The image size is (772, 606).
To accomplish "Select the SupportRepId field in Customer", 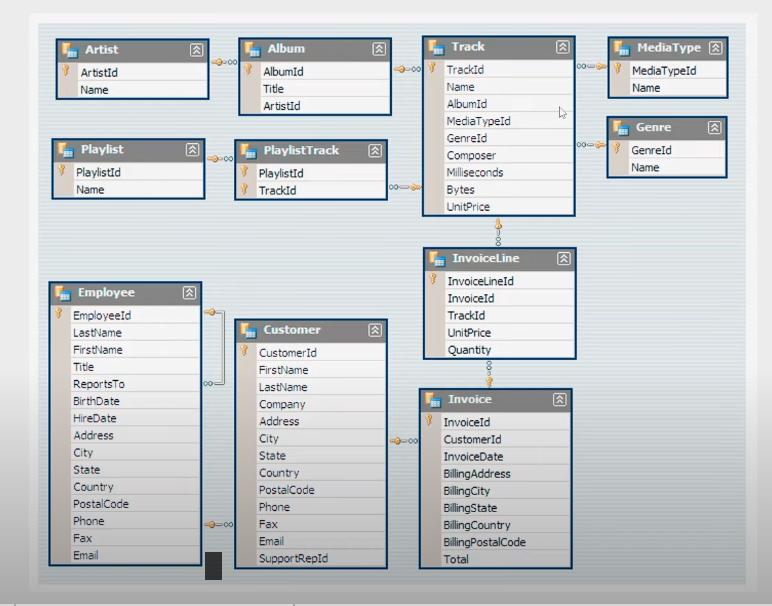I will pos(292,558).
